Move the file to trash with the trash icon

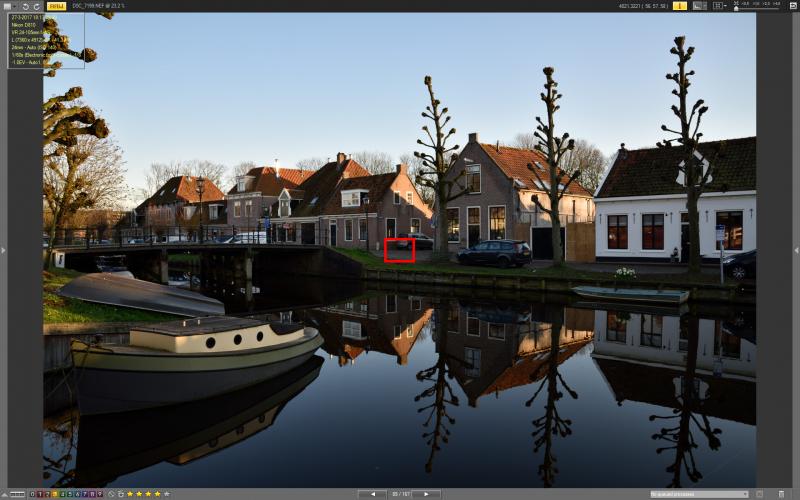(781, 494)
